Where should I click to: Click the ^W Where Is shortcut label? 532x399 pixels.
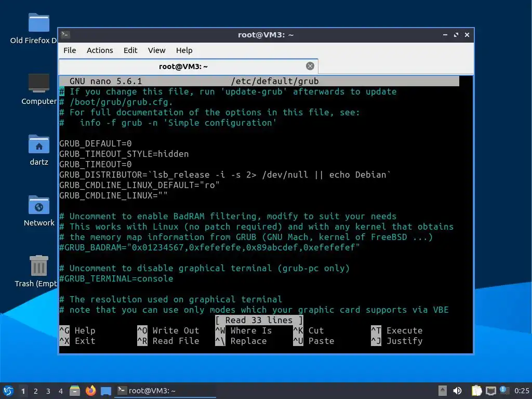click(x=244, y=330)
